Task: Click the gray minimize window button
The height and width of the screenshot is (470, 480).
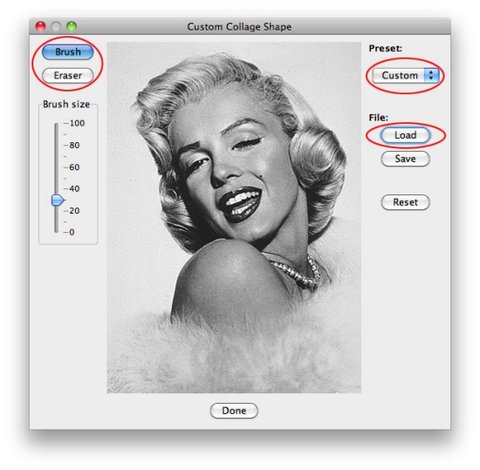Action: click(56, 26)
